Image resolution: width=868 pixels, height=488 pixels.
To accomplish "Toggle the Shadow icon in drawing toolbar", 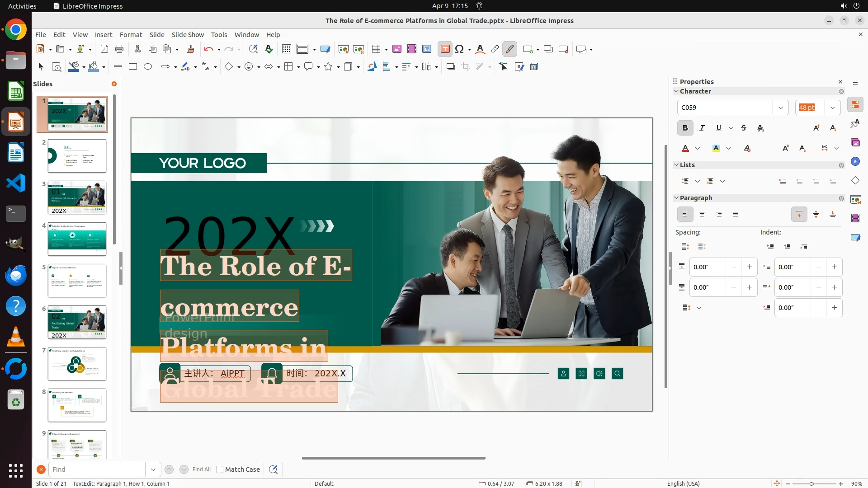I will pyautogui.click(x=450, y=67).
